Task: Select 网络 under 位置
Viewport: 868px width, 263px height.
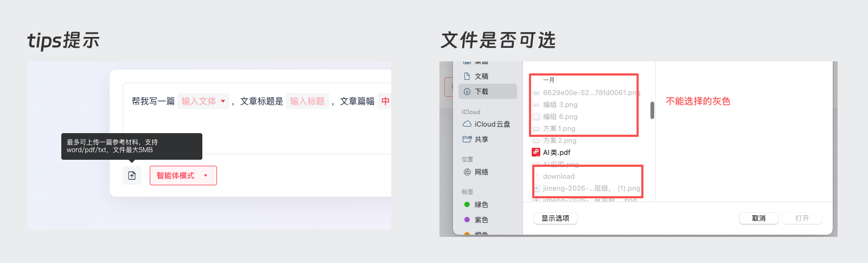Action: (488, 172)
